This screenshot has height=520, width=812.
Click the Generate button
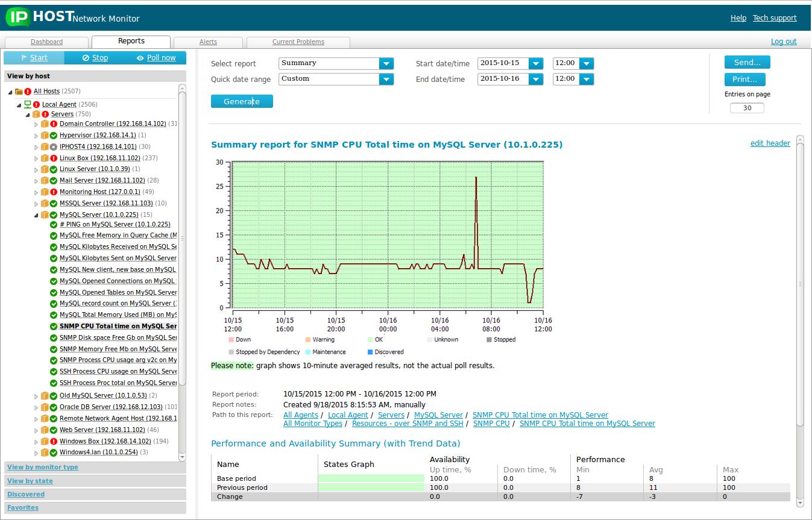click(x=242, y=102)
